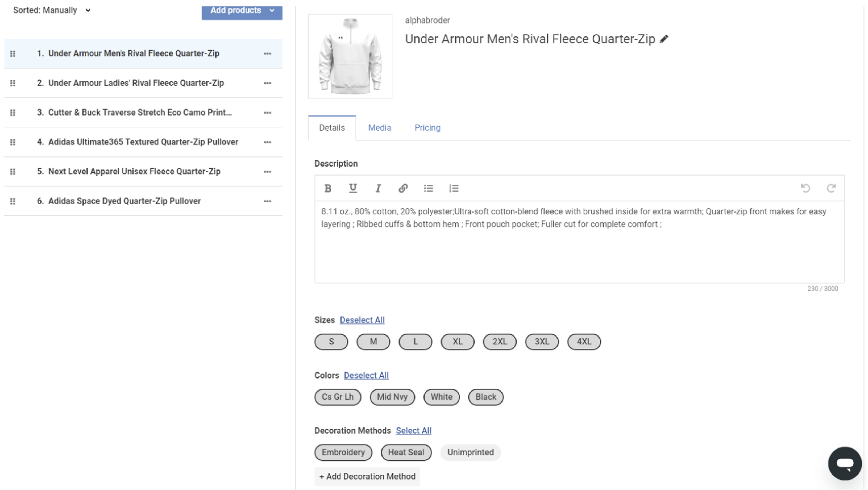This screenshot has height=490, width=868.
Task: Enable Unimprinted decoration method
Action: 470,452
